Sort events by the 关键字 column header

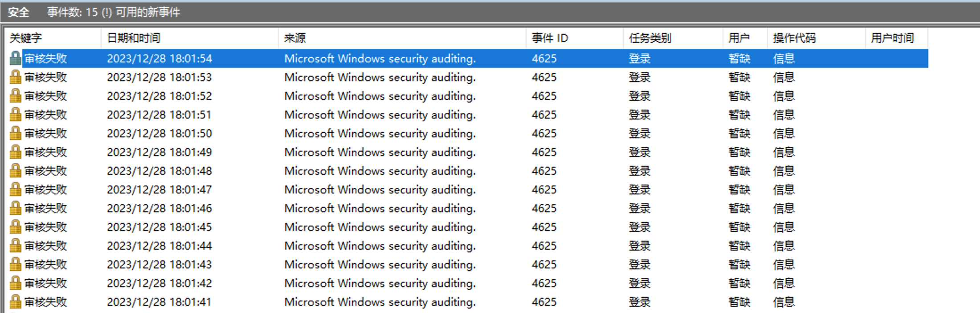(x=26, y=38)
